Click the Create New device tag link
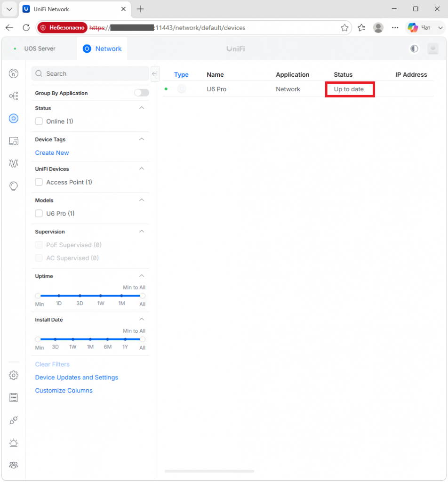Screen dimensions: 448x482 [52, 153]
